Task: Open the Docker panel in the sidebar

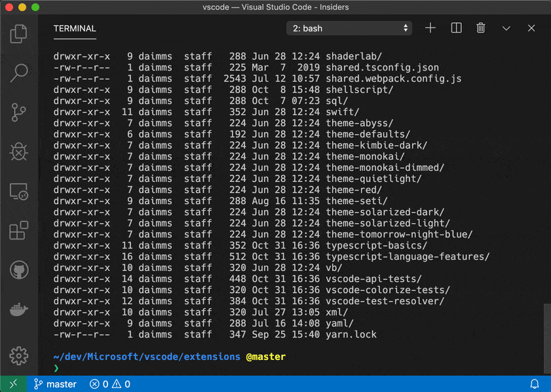Action: [18, 308]
